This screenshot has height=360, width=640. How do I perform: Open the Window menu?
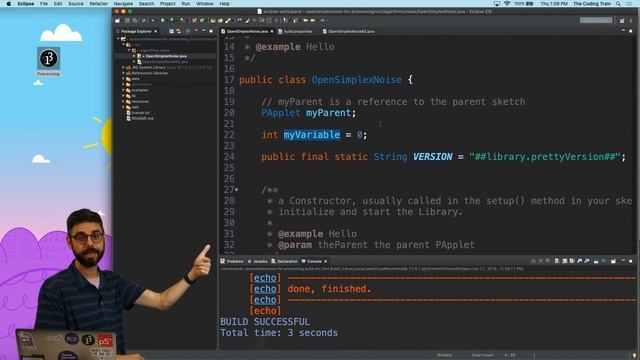tap(204, 4)
